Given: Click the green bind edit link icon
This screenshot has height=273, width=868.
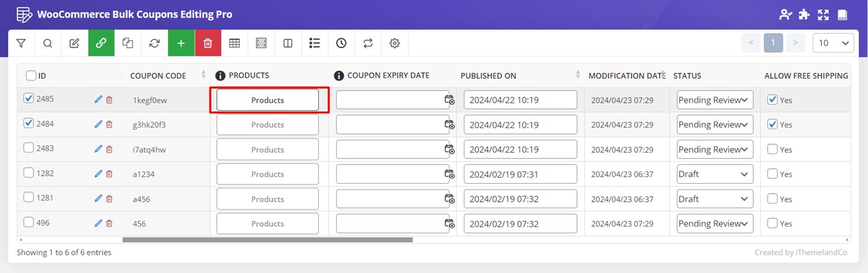Looking at the screenshot, I should coord(101,43).
